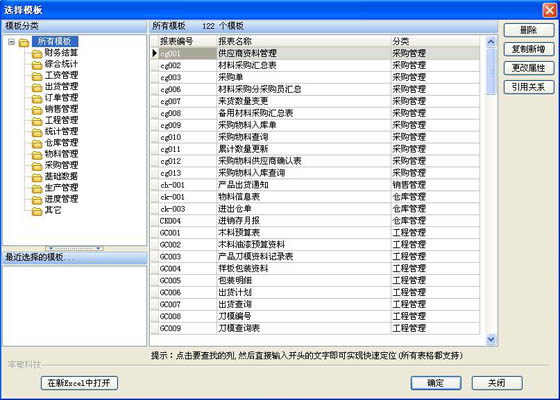Click the 复制新增 button
The height and width of the screenshot is (400, 560).
[x=529, y=49]
